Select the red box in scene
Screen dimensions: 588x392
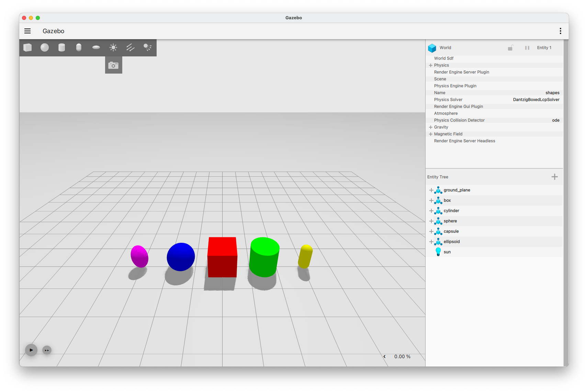[222, 257]
